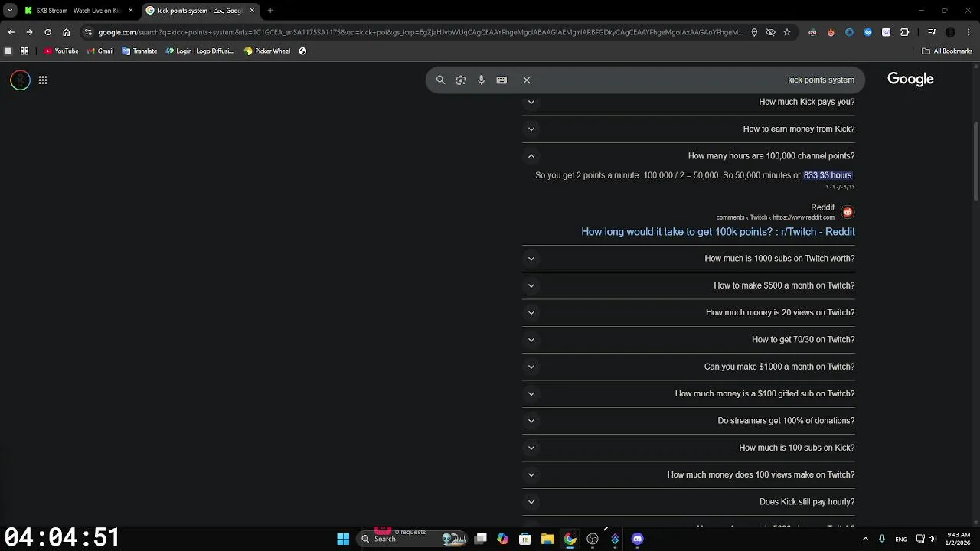The image size is (980, 551).
Task: Expand 'How much Kick pays you?'
Action: click(688, 102)
